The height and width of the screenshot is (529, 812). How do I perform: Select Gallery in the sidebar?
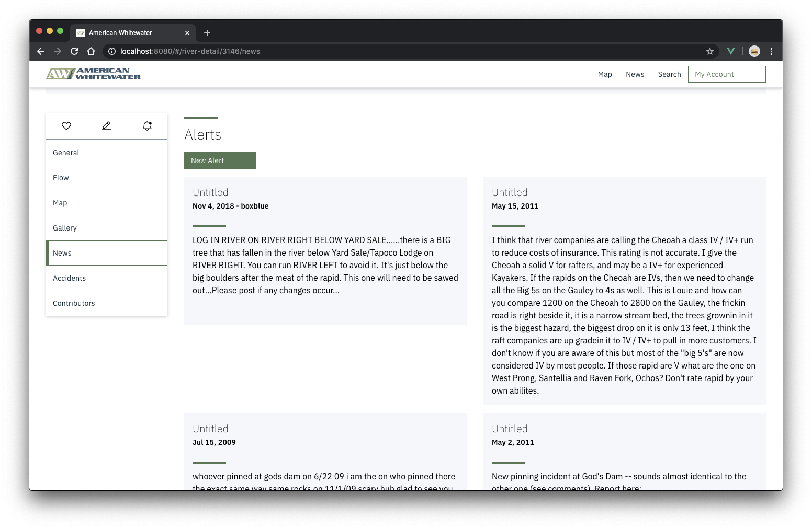point(65,228)
